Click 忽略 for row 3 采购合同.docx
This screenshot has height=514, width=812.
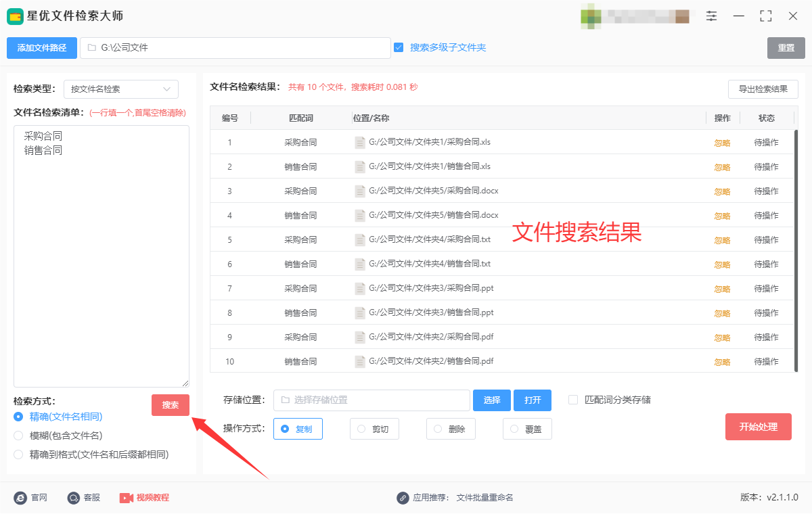tap(723, 192)
